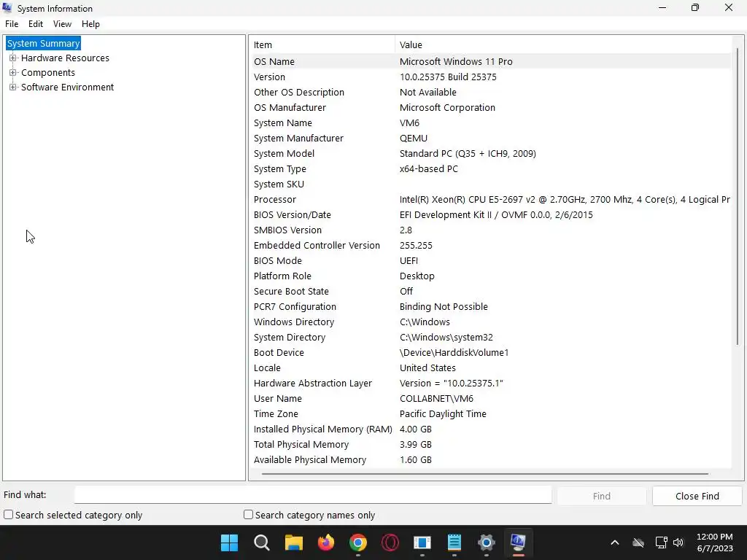Open File Explorer from taskbar

click(293, 542)
